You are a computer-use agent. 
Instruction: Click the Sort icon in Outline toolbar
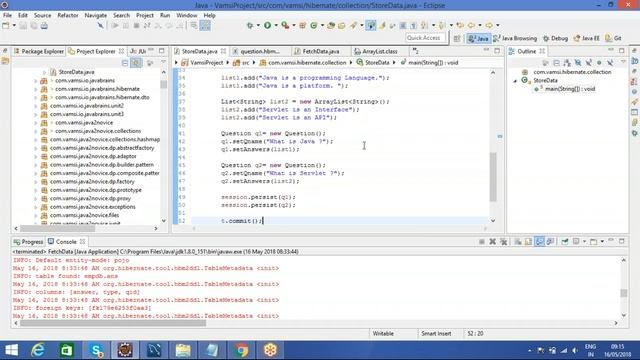click(x=567, y=63)
